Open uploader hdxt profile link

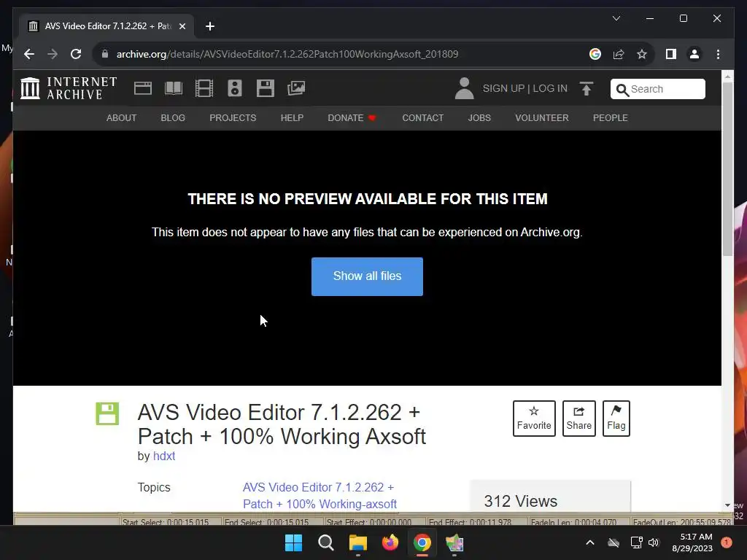164,456
